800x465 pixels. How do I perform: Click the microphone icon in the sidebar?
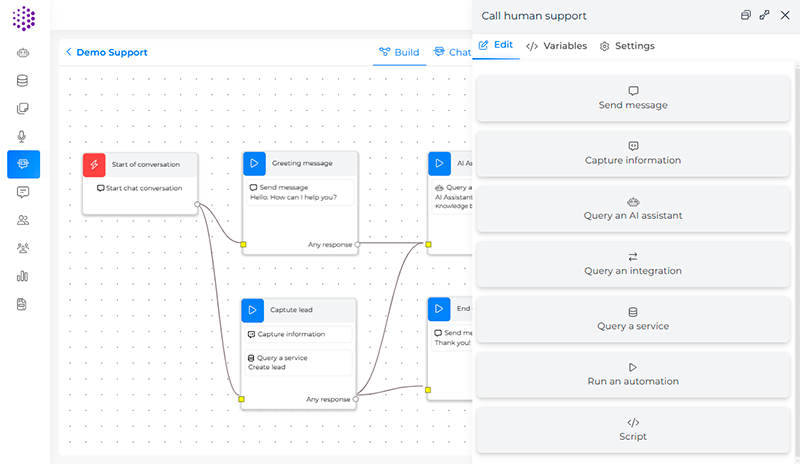22,136
